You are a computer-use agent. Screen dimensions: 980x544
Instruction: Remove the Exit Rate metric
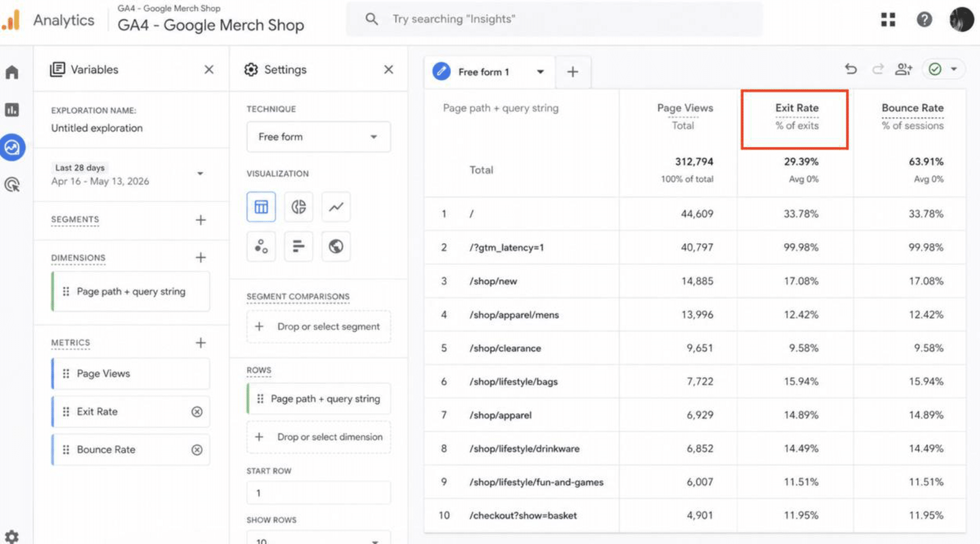[197, 411]
